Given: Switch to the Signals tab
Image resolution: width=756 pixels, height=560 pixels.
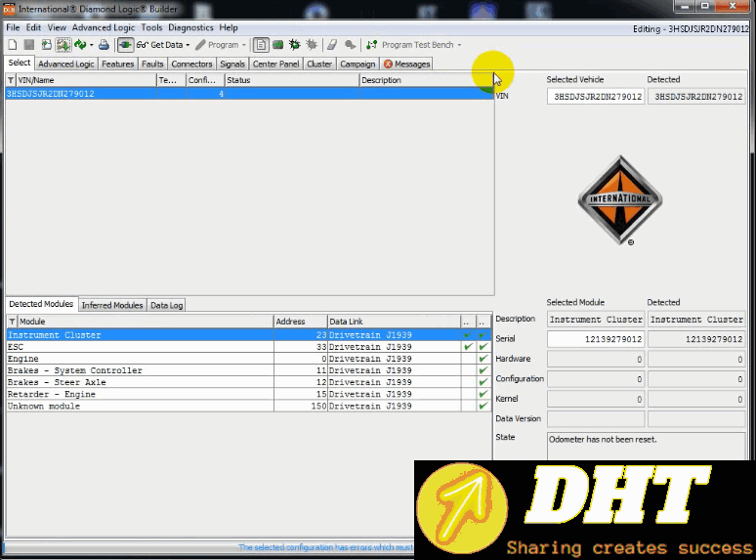Looking at the screenshot, I should [232, 64].
